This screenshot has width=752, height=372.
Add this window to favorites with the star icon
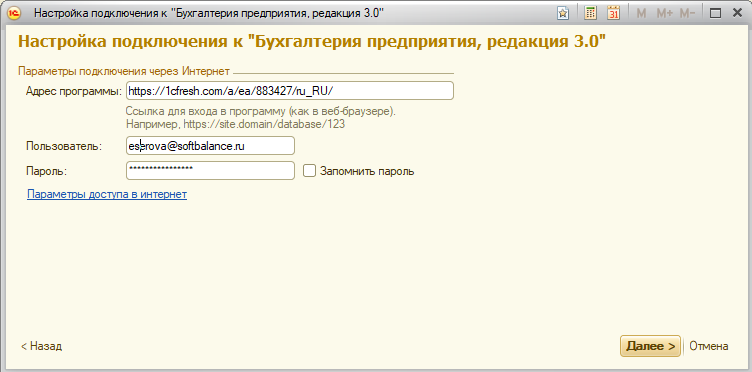563,13
